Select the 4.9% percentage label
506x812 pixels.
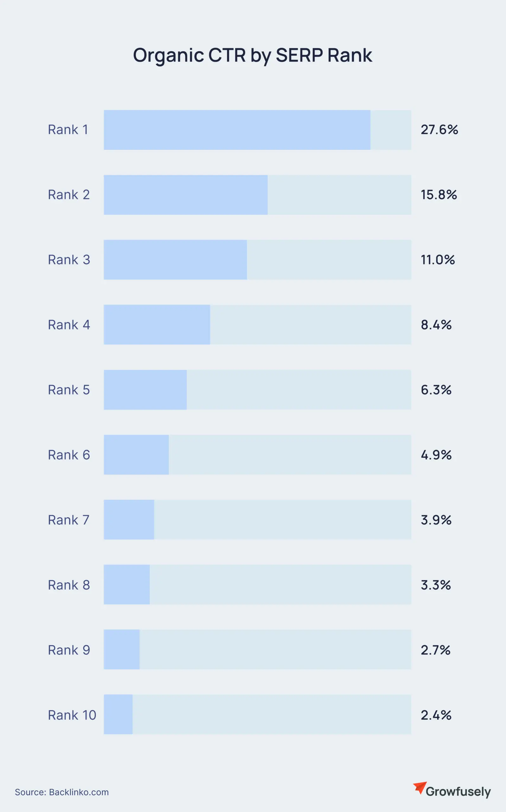click(436, 455)
